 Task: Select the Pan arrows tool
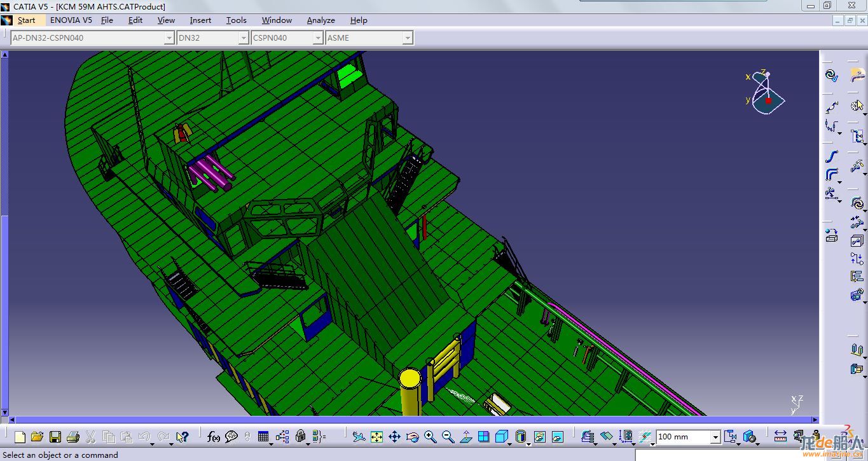point(394,437)
